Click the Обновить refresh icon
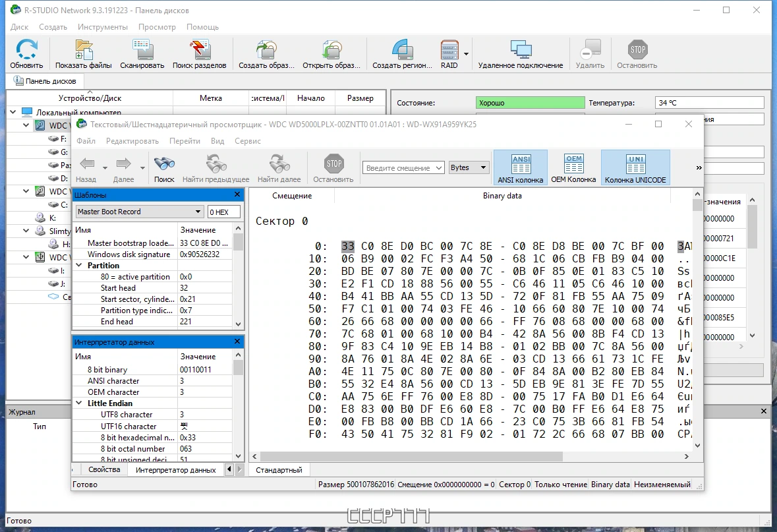777x532 pixels. tap(26, 49)
